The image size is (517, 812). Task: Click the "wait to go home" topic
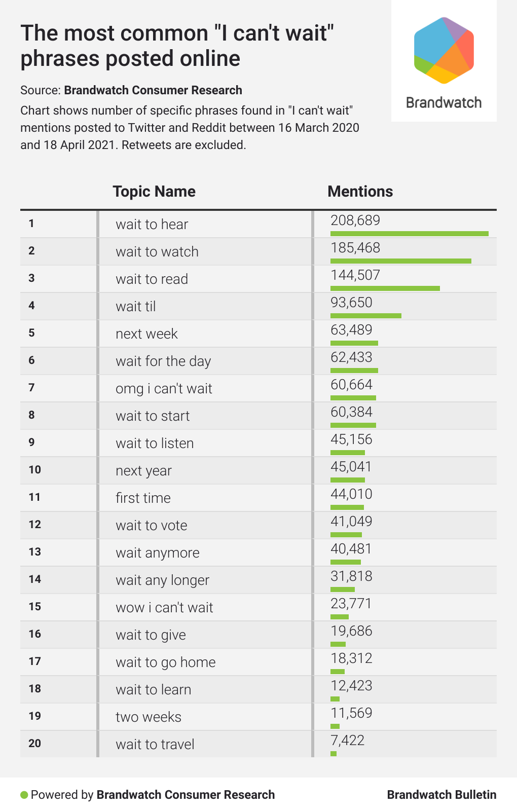165,662
